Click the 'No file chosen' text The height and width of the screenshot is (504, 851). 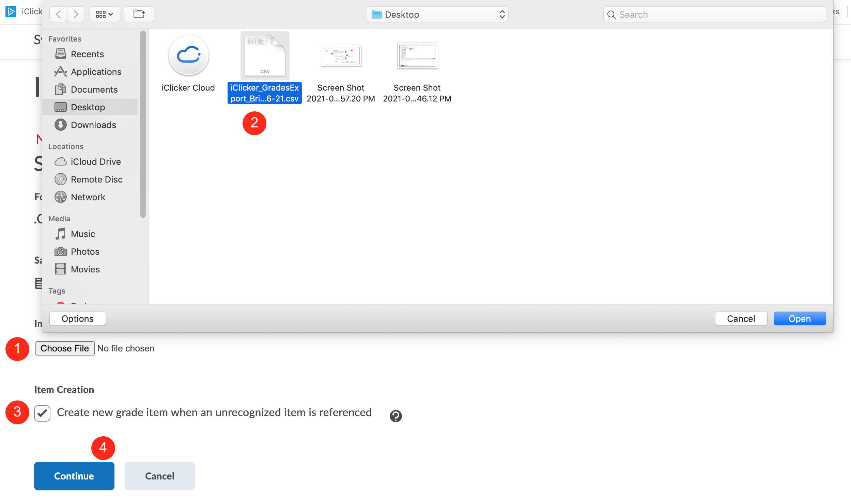126,348
